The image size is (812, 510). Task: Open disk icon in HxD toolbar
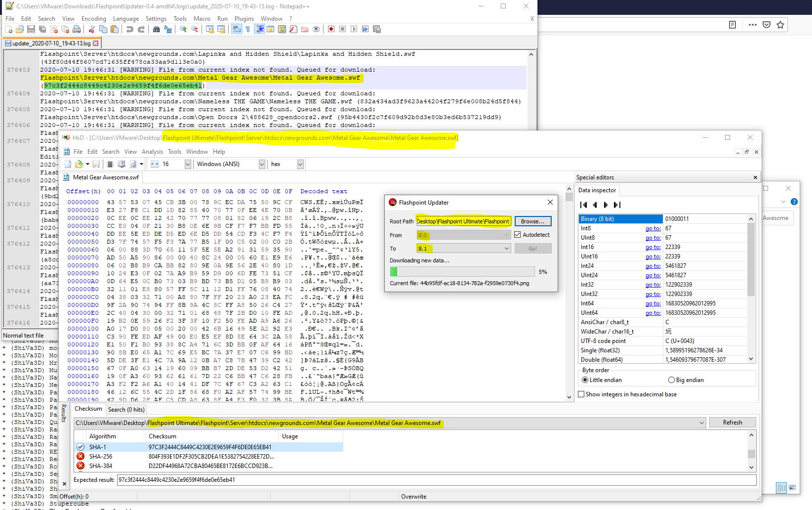[x=121, y=164]
